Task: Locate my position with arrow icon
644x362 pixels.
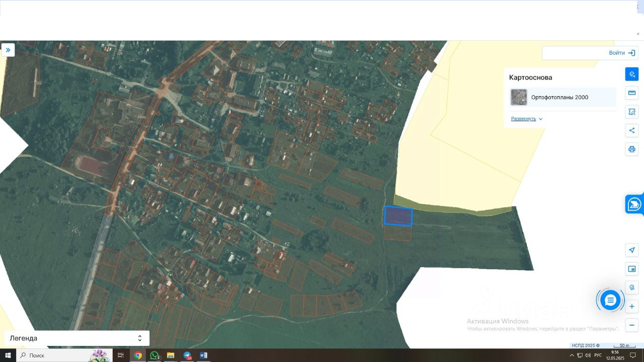Action: [x=632, y=250]
